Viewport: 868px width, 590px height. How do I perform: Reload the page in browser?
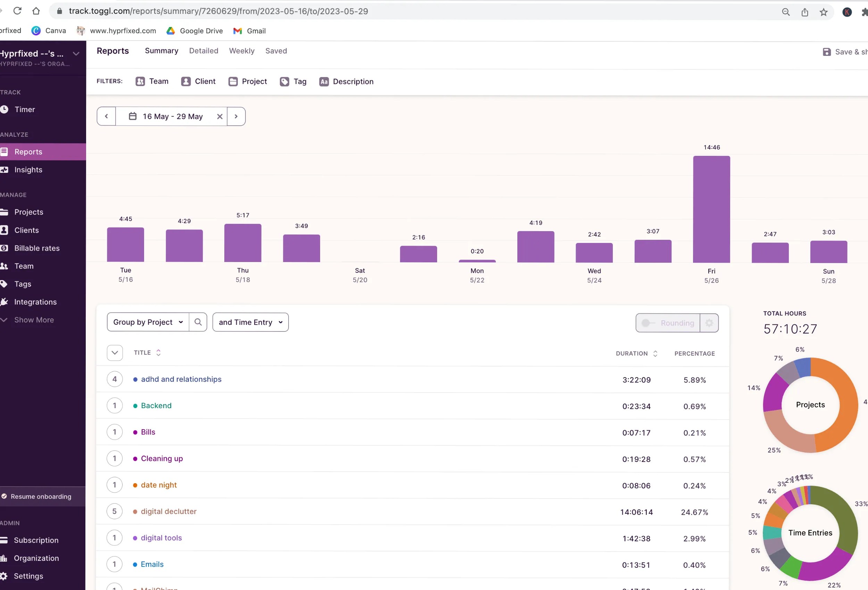(17, 11)
